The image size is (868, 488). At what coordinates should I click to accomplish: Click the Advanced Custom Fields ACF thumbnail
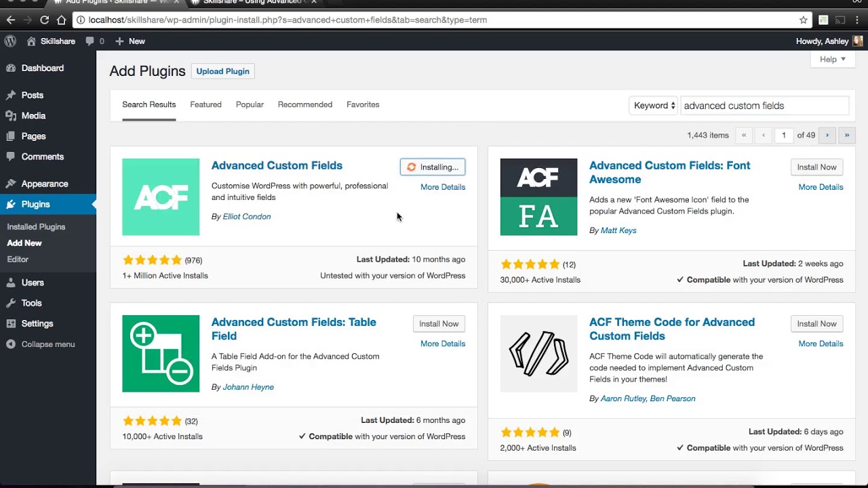click(161, 197)
